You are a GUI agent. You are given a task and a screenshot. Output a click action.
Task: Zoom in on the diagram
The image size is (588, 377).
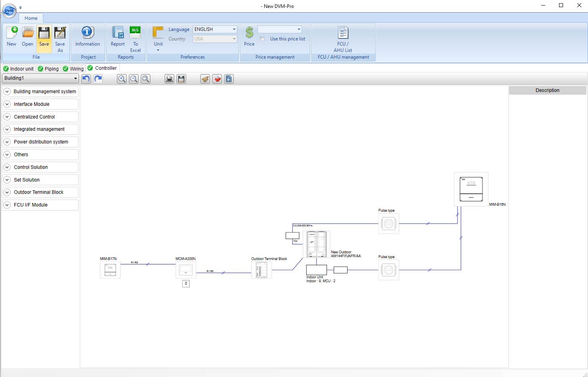(x=122, y=79)
